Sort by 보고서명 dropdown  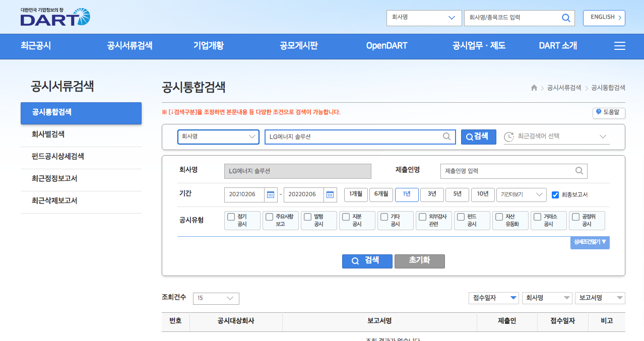[x=600, y=298]
